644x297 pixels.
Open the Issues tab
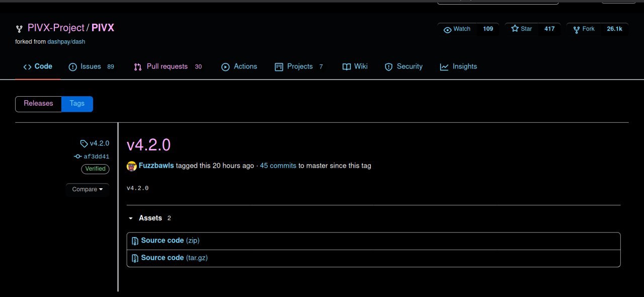tap(91, 66)
